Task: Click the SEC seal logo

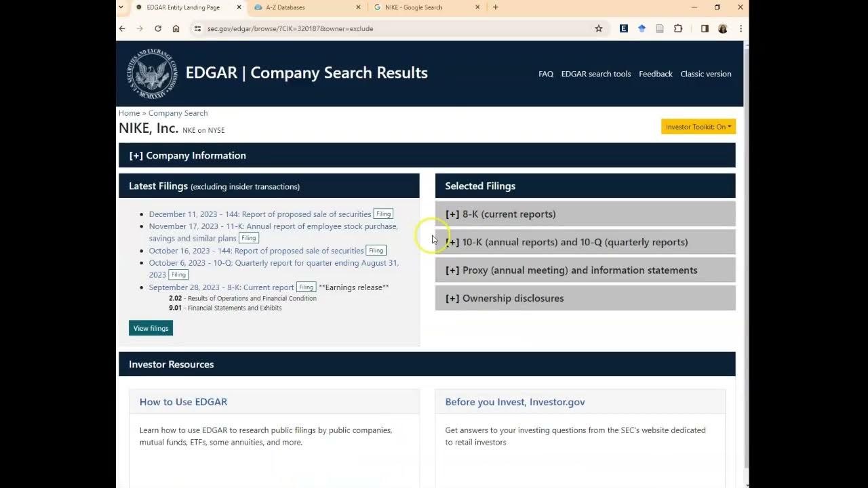Action: pyautogui.click(x=153, y=73)
